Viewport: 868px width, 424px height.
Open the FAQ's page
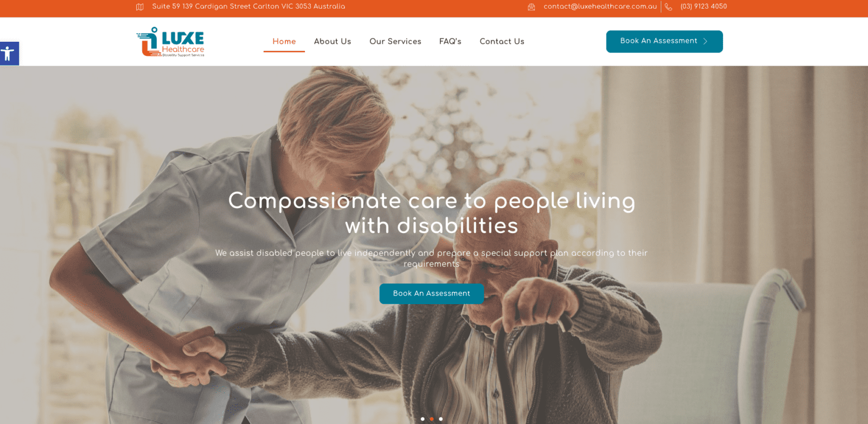click(450, 41)
